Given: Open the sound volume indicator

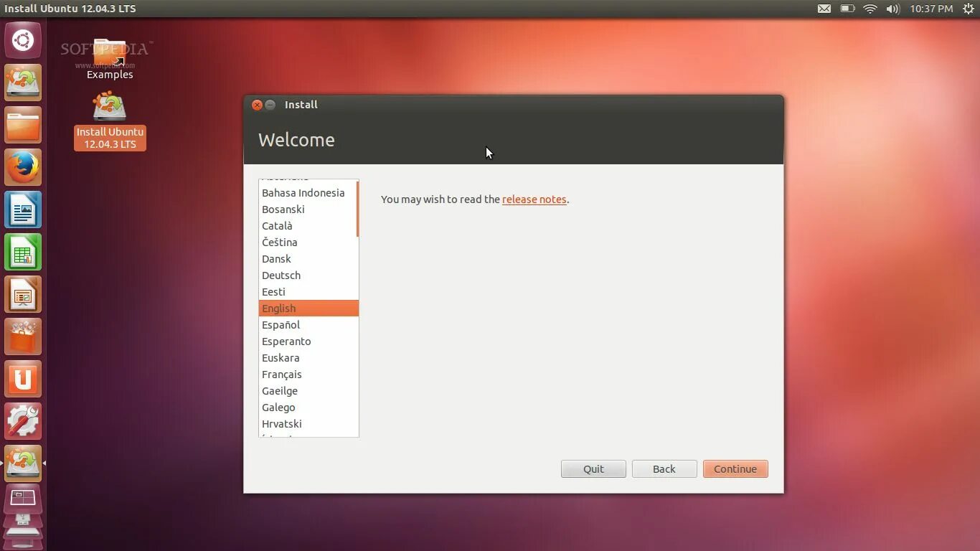Looking at the screenshot, I should [892, 9].
